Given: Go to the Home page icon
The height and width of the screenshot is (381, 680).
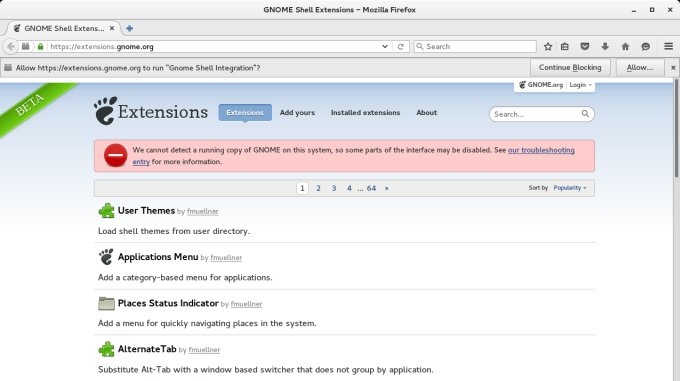Looking at the screenshot, I should [x=625, y=46].
